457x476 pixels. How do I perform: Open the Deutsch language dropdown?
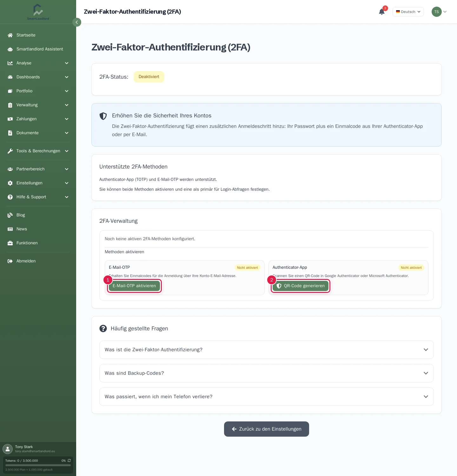pyautogui.click(x=408, y=12)
